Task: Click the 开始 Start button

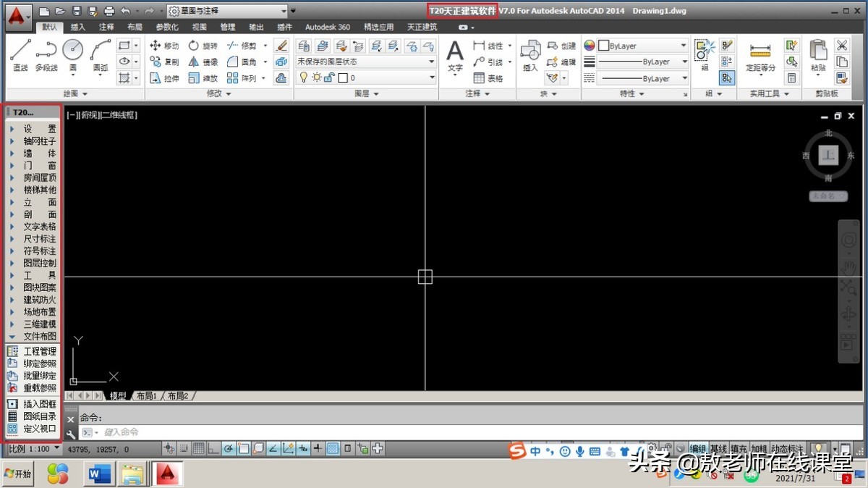Action: pyautogui.click(x=19, y=474)
